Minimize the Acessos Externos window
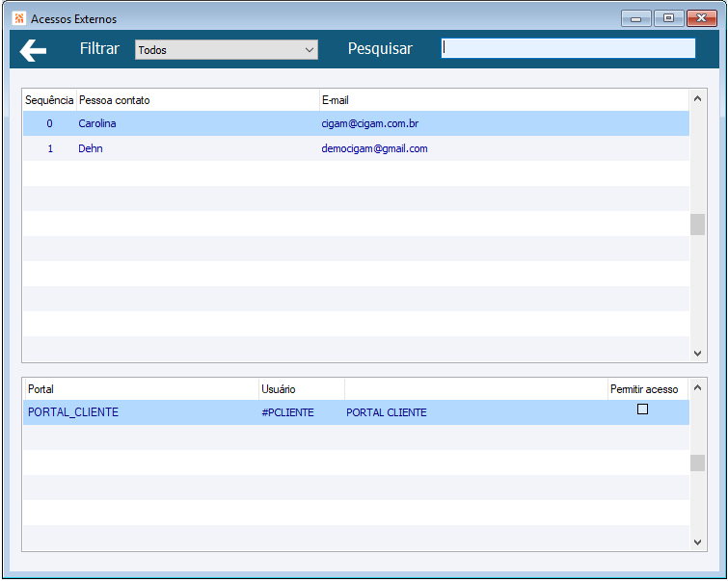The image size is (728, 581). click(635, 18)
